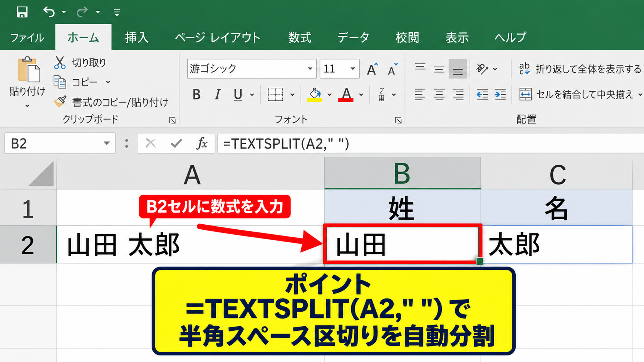Apply the borders icon
The height and width of the screenshot is (362, 644).
pyautogui.click(x=275, y=94)
